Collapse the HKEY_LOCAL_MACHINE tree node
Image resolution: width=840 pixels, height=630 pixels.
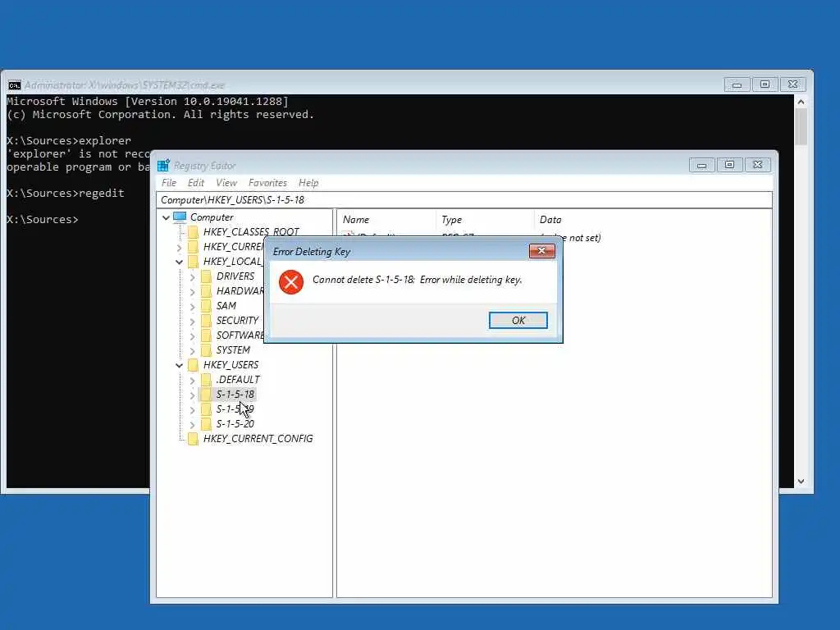tap(180, 262)
